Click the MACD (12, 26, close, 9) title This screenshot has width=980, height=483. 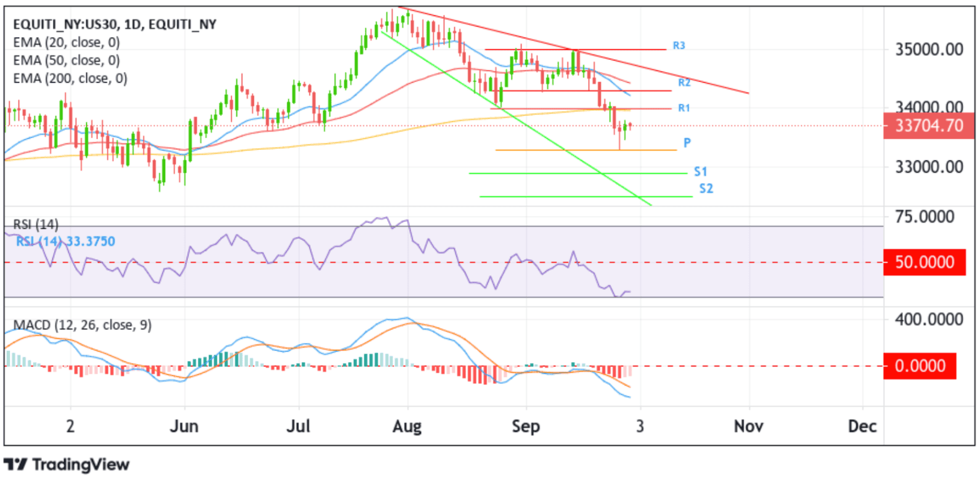[83, 325]
